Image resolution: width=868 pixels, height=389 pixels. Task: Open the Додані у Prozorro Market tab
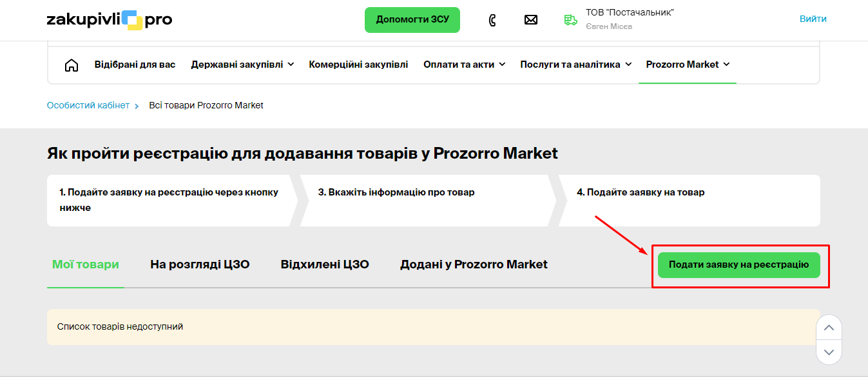(x=474, y=264)
